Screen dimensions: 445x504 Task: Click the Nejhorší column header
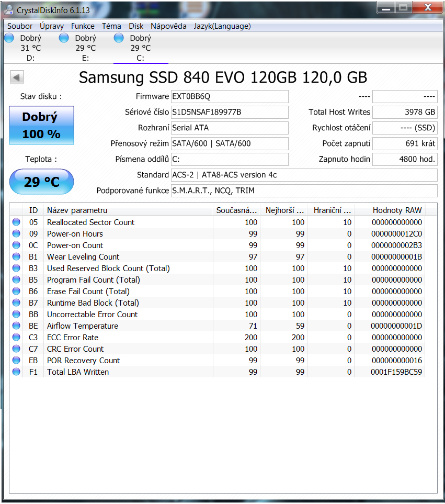[284, 210]
